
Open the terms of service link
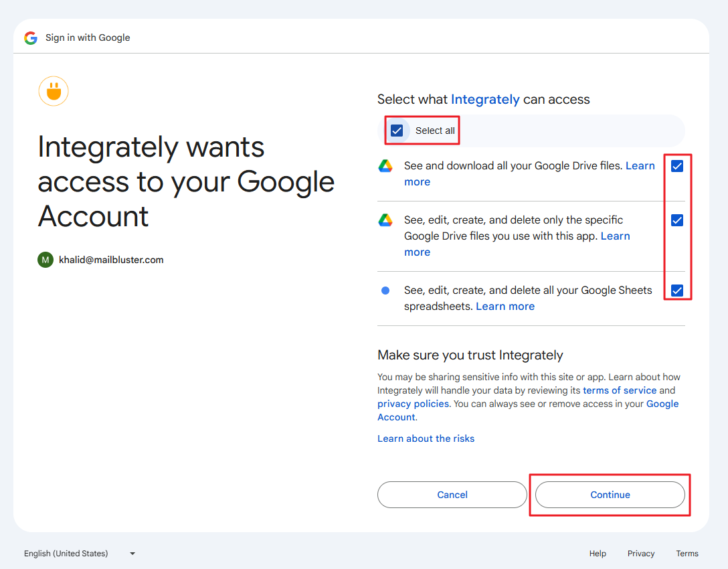[620, 390]
